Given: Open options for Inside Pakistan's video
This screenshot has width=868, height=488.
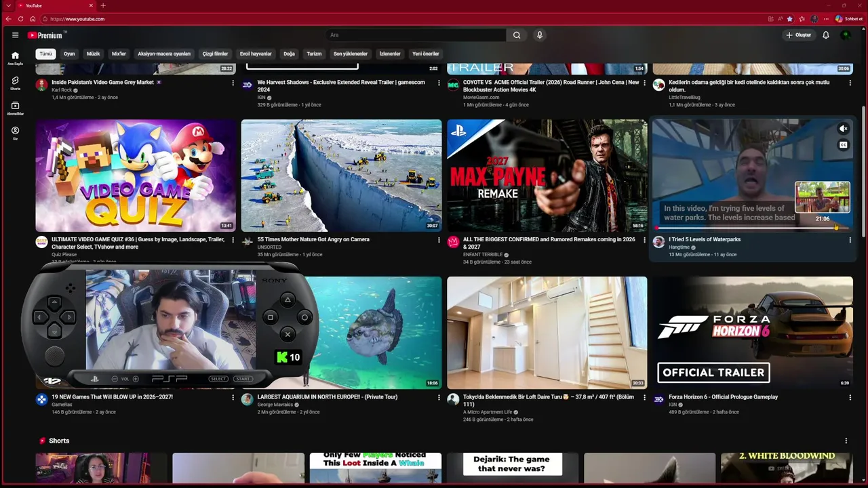Looking at the screenshot, I should 233,83.
